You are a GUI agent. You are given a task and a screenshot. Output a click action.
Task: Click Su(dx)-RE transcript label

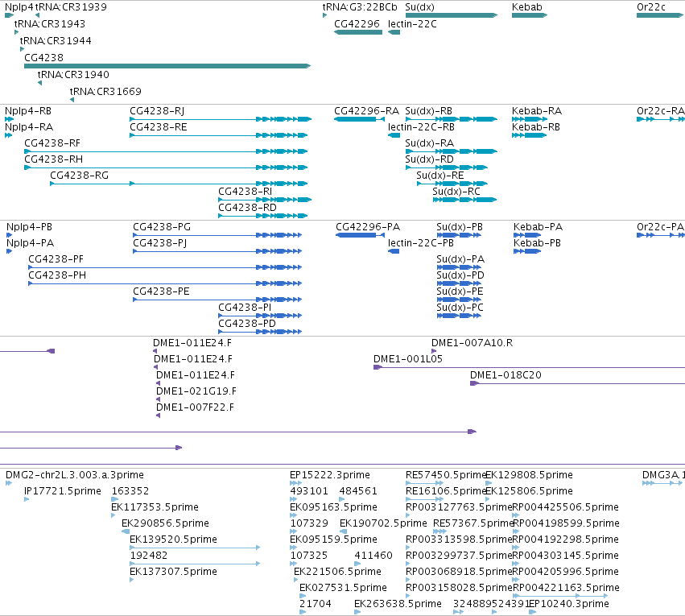[x=440, y=176]
